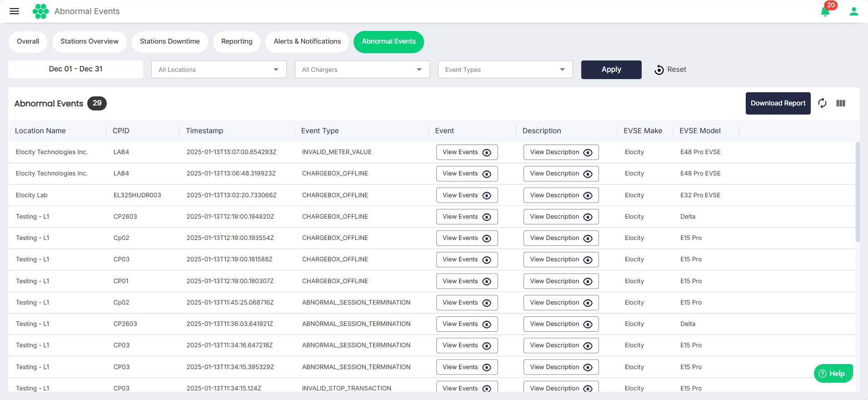View Description for 11:34:16 CP03 row
The width and height of the screenshot is (868, 400).
561,345
